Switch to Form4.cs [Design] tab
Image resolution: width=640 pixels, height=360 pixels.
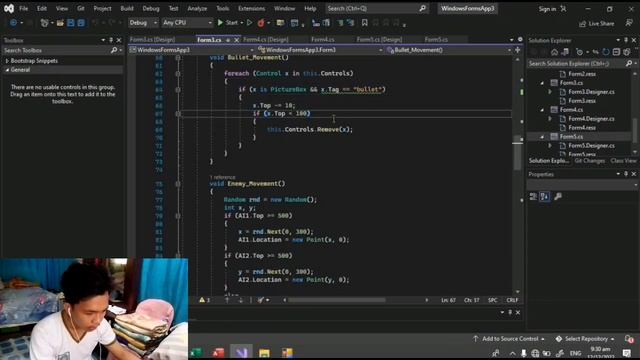click(266, 40)
